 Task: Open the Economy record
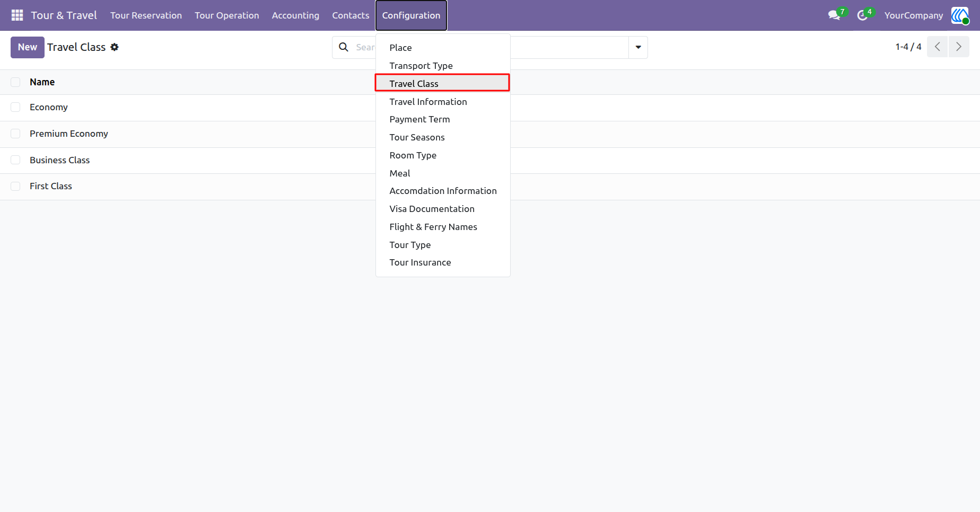[x=49, y=107]
